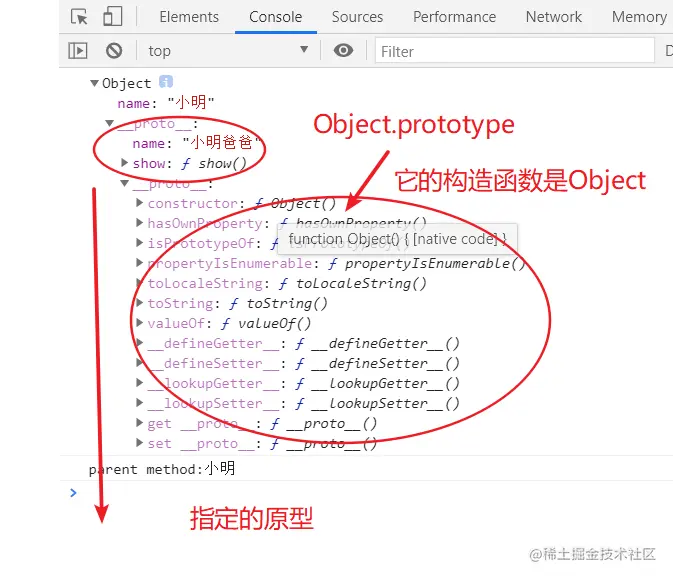Viewport: 673px width, 579px height.
Task: Open the top context dropdown
Action: [x=228, y=51]
